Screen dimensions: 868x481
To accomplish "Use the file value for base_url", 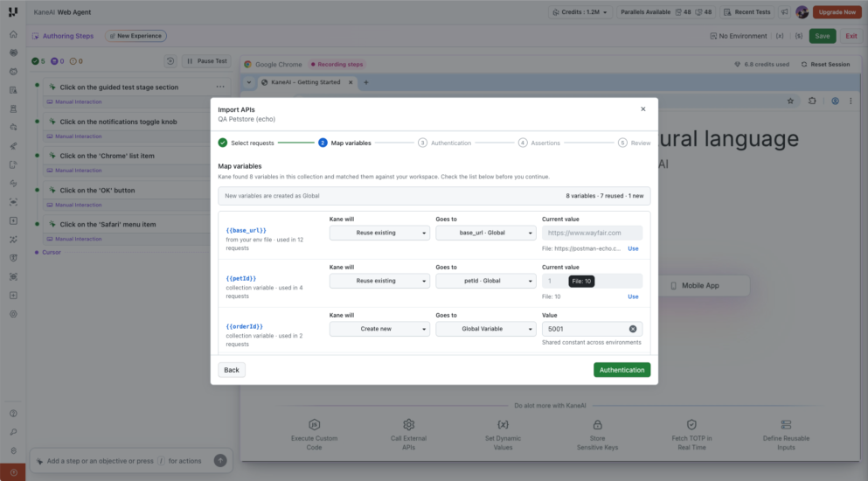I will click(x=633, y=249).
